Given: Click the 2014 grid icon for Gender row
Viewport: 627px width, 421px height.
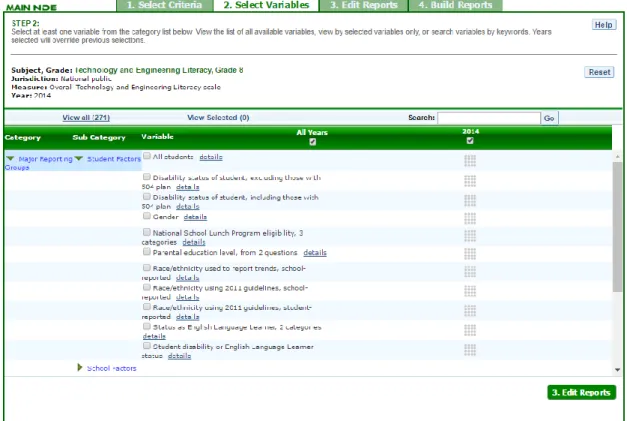Looking at the screenshot, I should pyautogui.click(x=470, y=218).
